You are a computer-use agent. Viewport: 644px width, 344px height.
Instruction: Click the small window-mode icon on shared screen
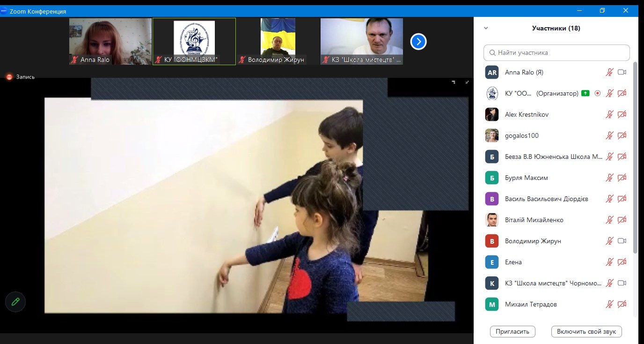pyautogui.click(x=453, y=82)
